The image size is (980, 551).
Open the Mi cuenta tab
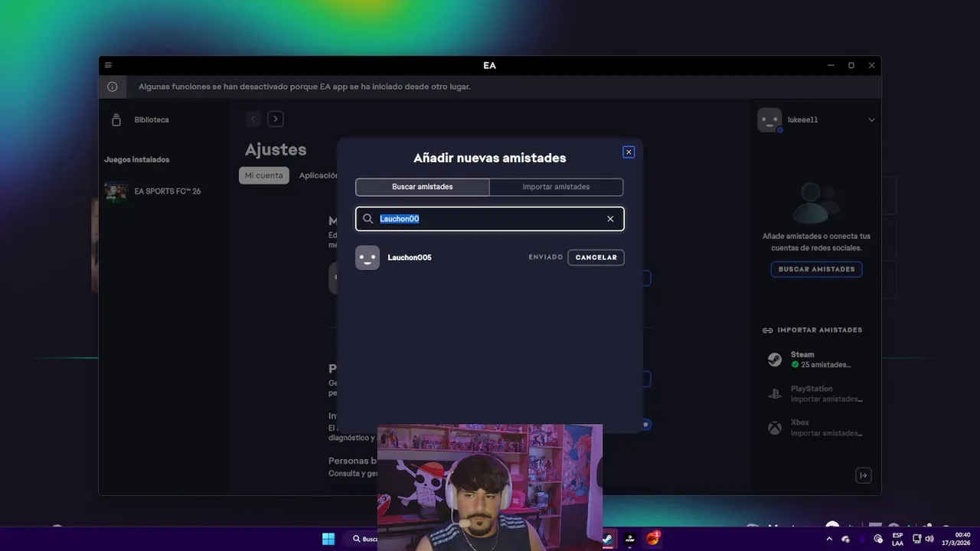(x=264, y=175)
